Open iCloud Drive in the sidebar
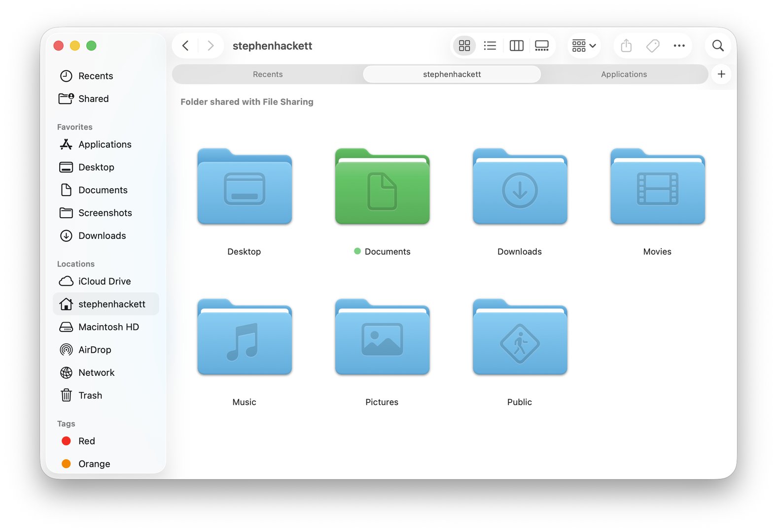The width and height of the screenshot is (777, 532). tap(106, 281)
